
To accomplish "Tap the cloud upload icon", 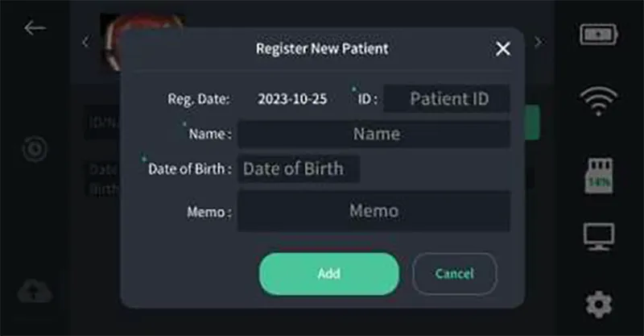I will [x=35, y=290].
